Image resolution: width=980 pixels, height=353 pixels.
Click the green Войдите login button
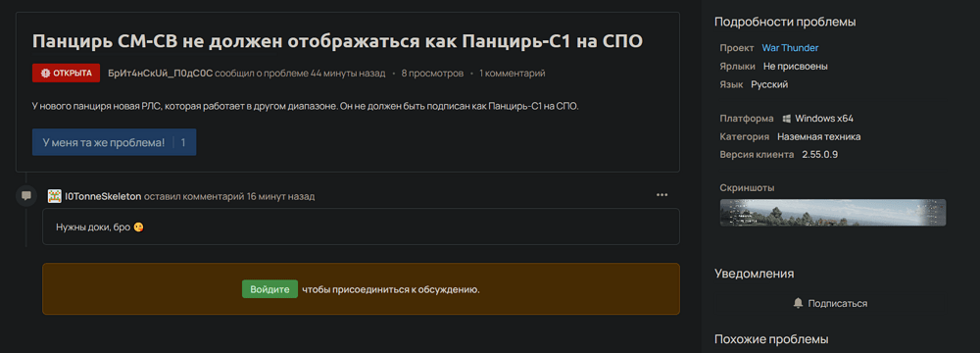270,289
